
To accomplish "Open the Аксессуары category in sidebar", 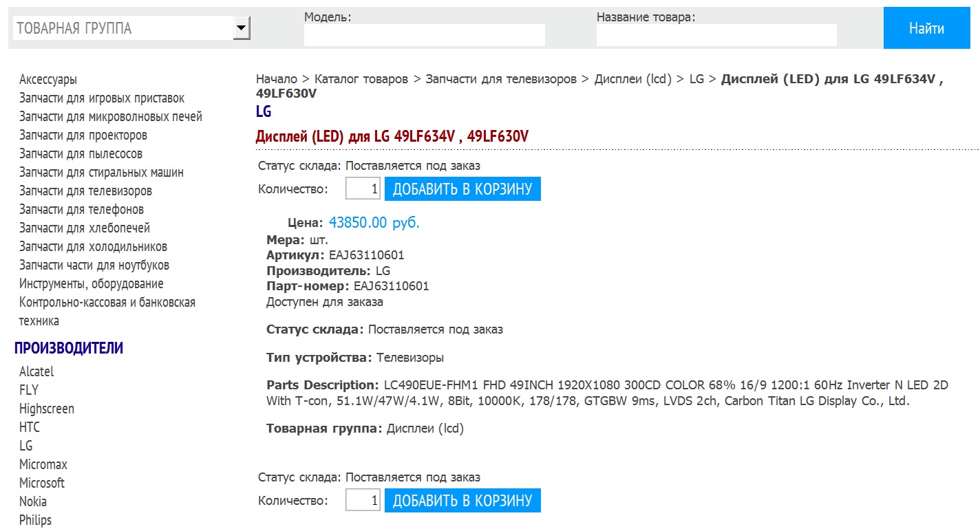I will click(x=48, y=80).
